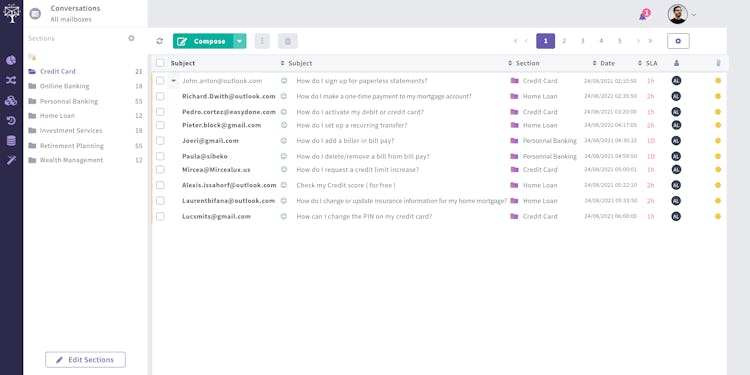This screenshot has width=750, height=375.
Task: Check the Richard.Dwith@outlook.com row checkbox
Action: (x=160, y=96)
